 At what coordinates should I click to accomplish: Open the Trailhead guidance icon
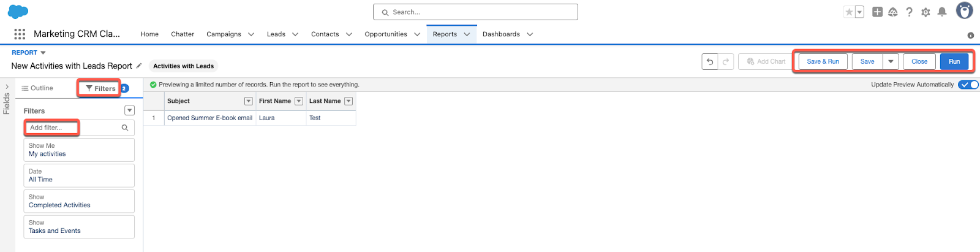pyautogui.click(x=893, y=12)
